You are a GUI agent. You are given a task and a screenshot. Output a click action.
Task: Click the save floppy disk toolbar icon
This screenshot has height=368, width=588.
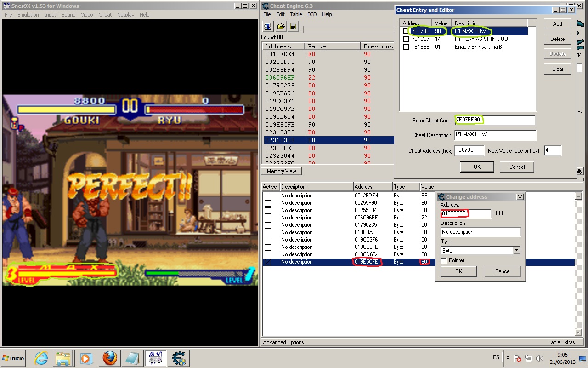[x=294, y=26]
